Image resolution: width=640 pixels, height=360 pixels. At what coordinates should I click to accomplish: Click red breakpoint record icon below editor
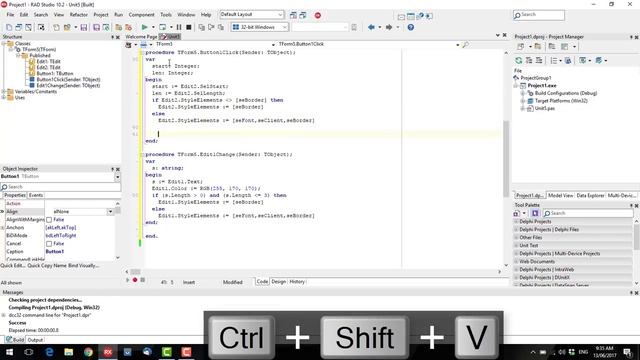point(135,280)
